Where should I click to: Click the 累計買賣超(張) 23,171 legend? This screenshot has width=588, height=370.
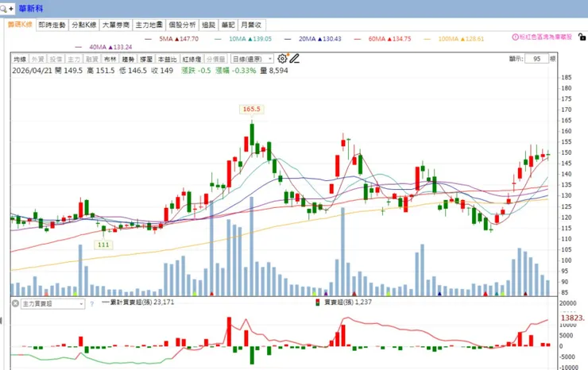pos(138,303)
